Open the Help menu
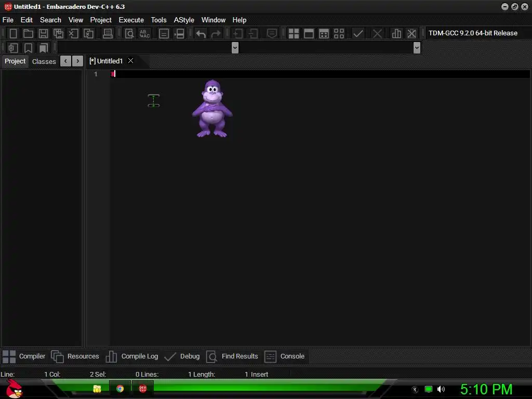This screenshot has width=532, height=399. [x=239, y=20]
